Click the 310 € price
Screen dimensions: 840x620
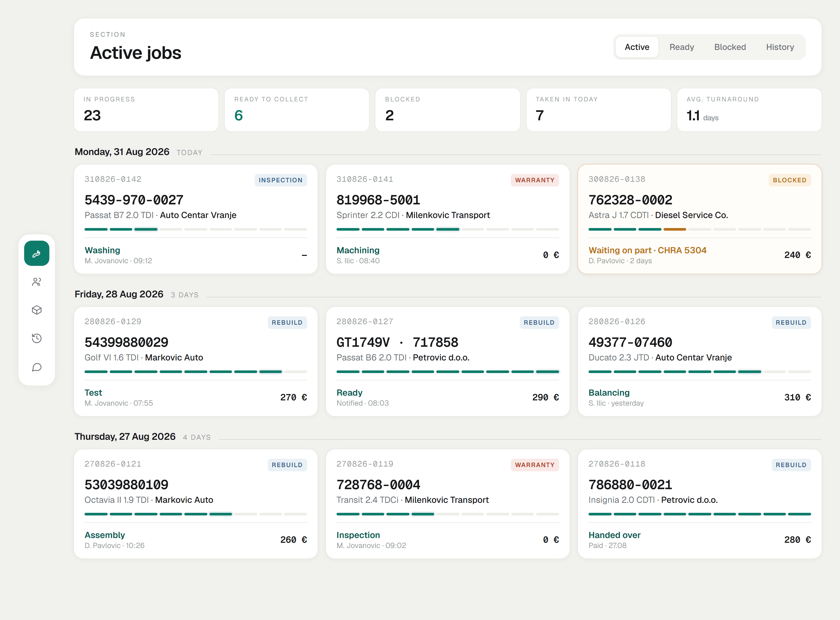pyautogui.click(x=797, y=397)
